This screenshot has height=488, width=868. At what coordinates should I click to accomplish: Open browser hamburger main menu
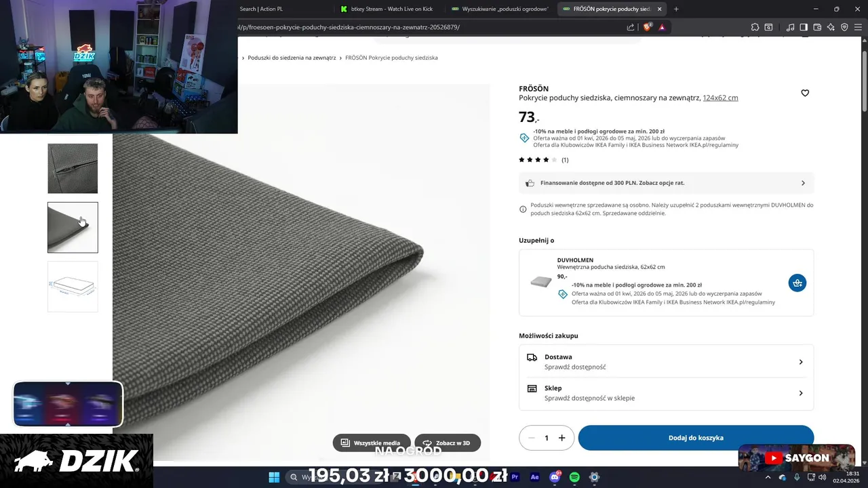coord(859,27)
